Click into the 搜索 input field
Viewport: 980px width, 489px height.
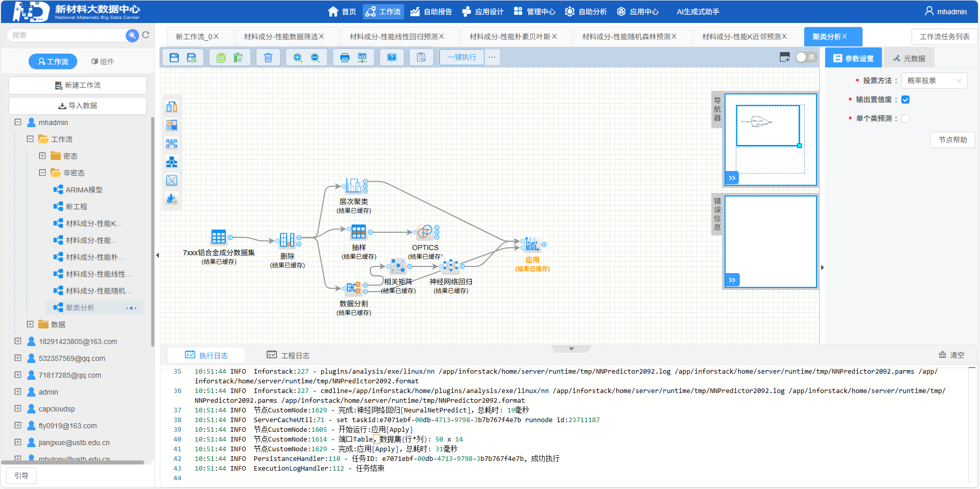pos(66,35)
